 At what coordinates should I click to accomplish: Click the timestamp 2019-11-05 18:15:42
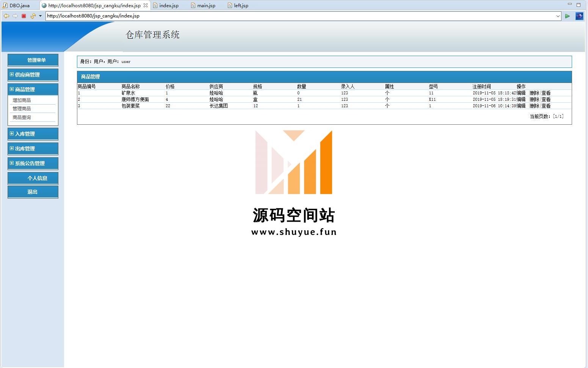tap(494, 93)
